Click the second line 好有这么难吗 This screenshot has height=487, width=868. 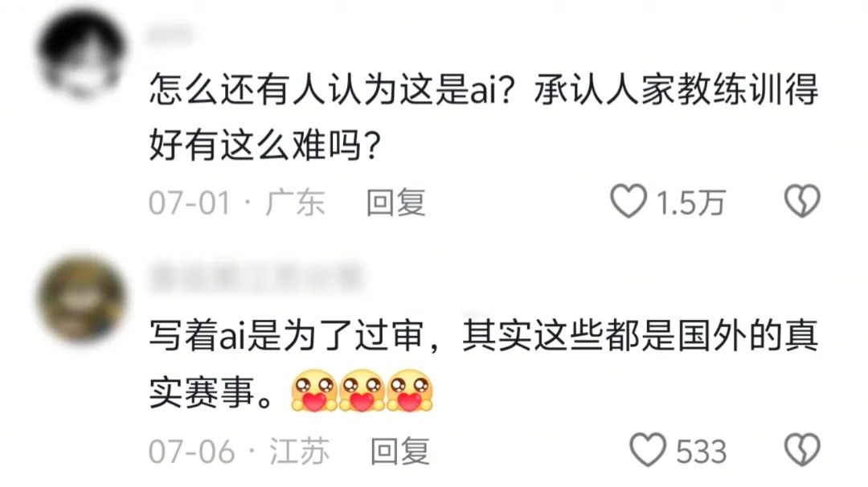pyautogui.click(x=265, y=145)
